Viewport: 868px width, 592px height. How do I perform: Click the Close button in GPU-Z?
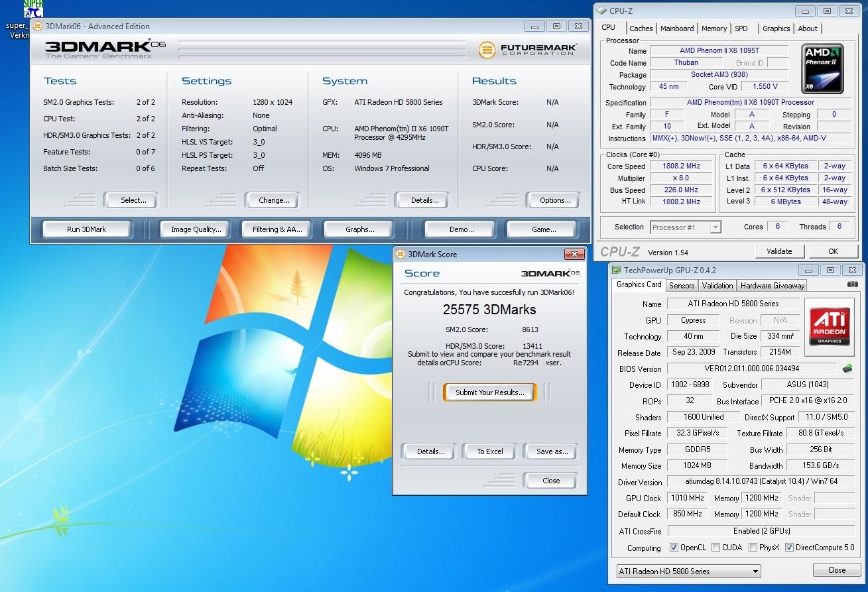point(837,570)
